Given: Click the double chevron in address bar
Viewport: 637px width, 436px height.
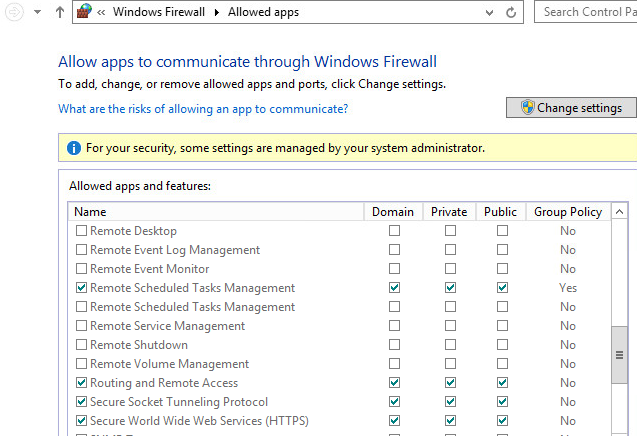Looking at the screenshot, I should (x=101, y=13).
